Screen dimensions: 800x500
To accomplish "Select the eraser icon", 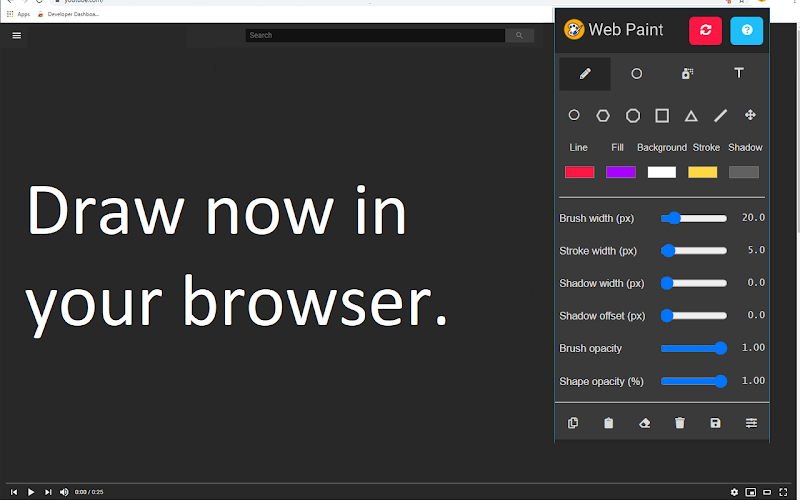I will (x=644, y=423).
